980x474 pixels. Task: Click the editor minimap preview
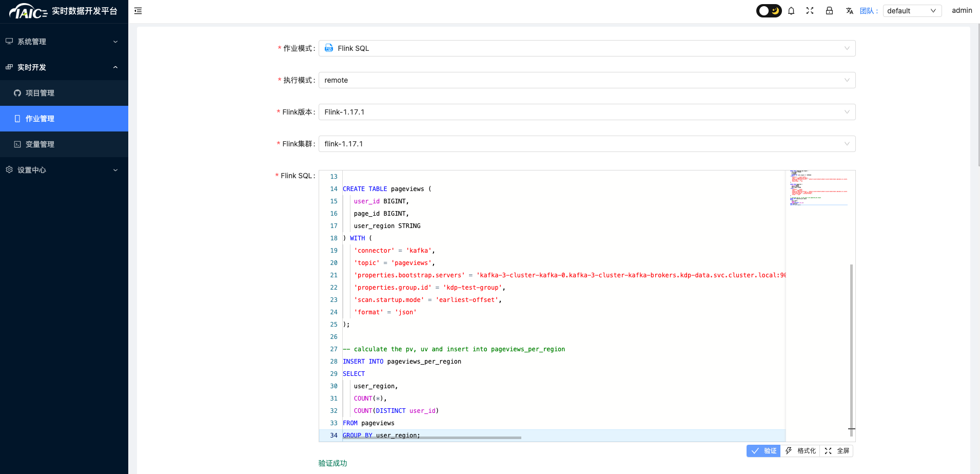tap(818, 188)
